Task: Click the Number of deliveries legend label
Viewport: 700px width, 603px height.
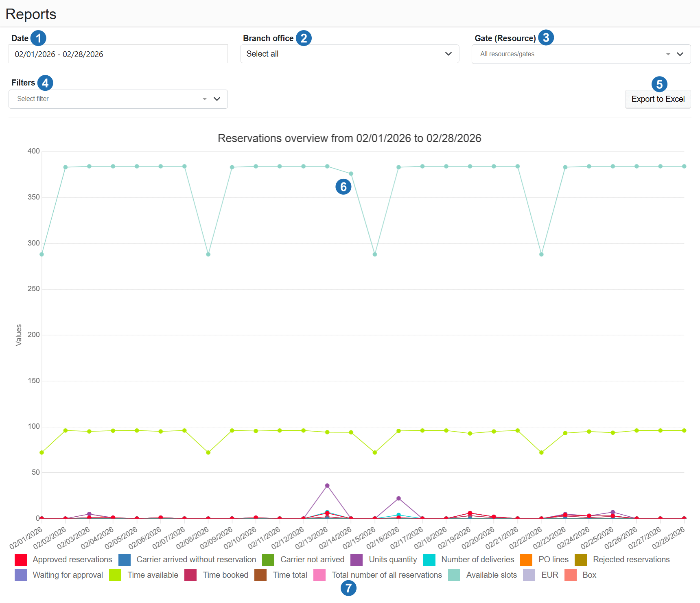Action: coord(477,559)
